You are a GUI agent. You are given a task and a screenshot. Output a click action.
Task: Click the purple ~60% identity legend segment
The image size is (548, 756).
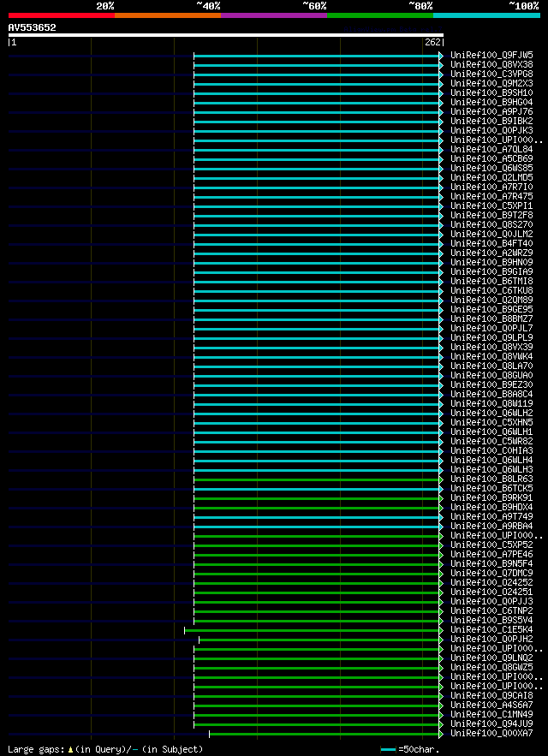[x=274, y=15]
